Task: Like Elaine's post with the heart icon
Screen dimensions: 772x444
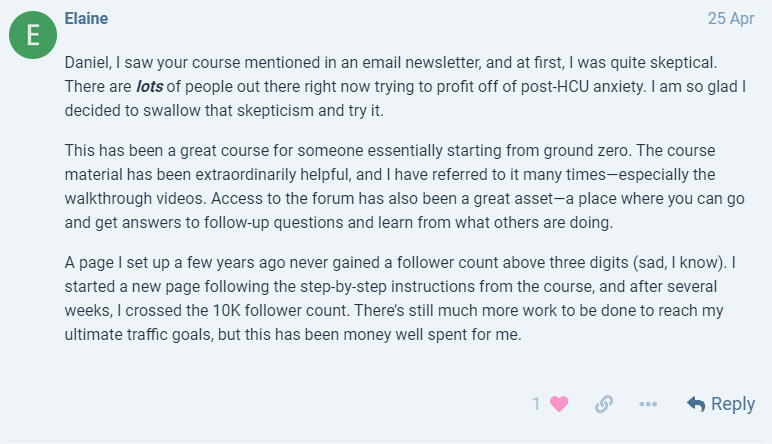Action: point(559,404)
